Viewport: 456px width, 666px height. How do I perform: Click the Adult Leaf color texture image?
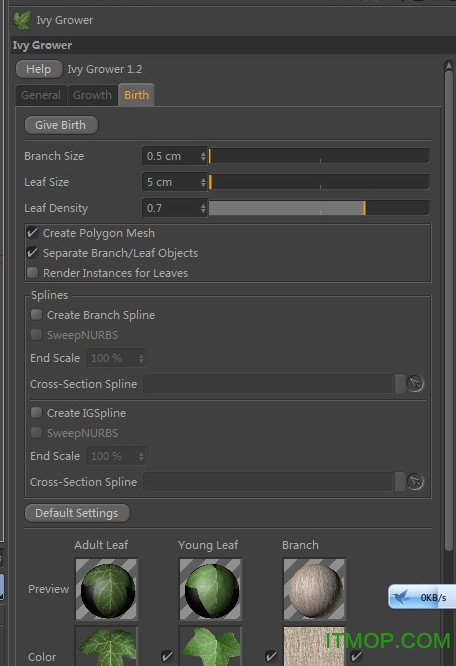tap(106, 646)
